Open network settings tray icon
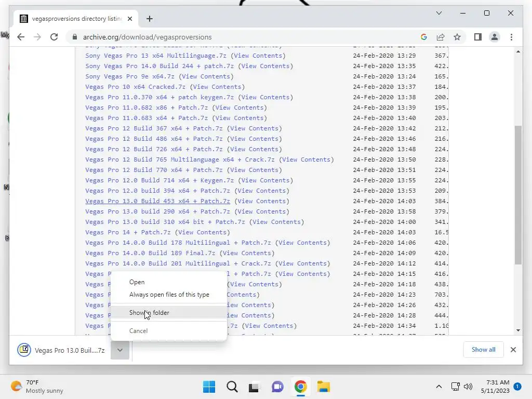 click(455, 387)
